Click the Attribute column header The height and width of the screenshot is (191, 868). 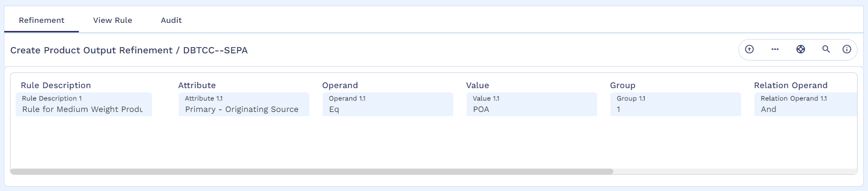(197, 85)
